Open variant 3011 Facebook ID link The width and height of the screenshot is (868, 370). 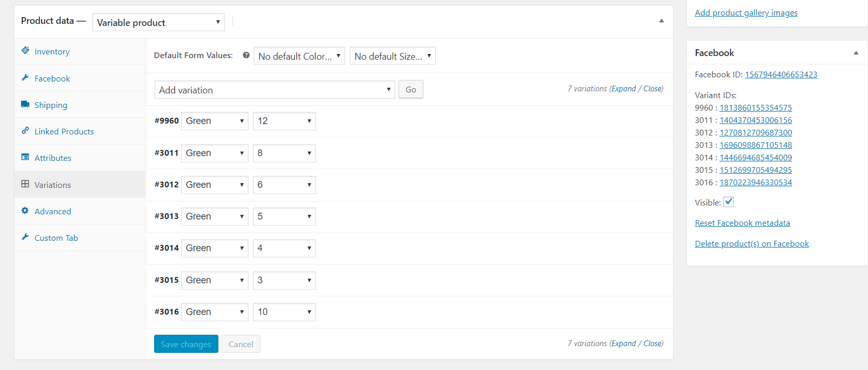click(x=755, y=120)
